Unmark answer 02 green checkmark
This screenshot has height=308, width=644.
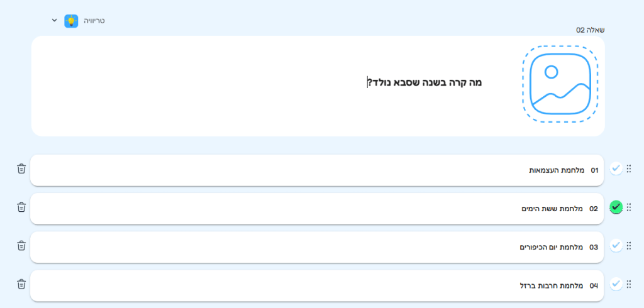point(616,207)
